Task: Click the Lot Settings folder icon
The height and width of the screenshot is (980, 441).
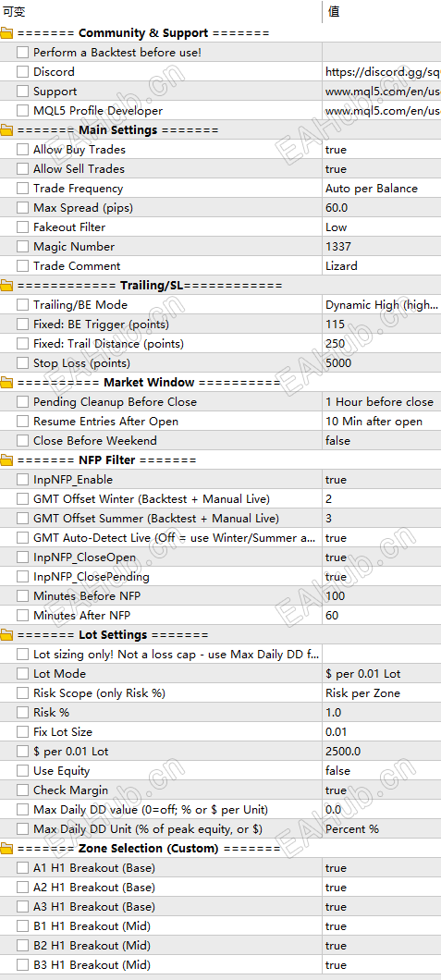Action: [6, 635]
